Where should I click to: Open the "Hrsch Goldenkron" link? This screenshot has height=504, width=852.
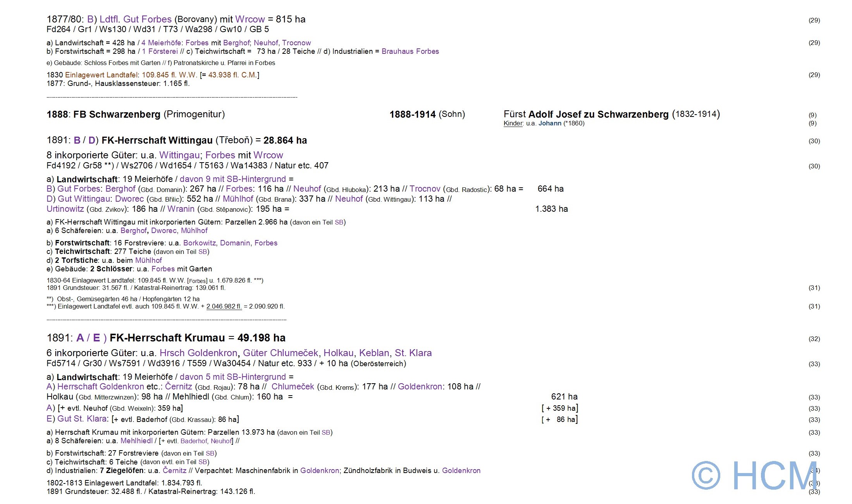coord(198,353)
